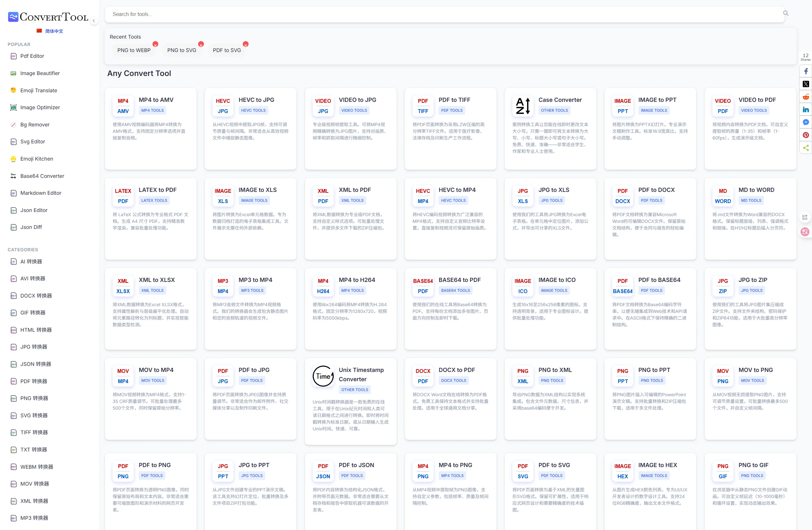Click the search magnifier icon
This screenshot has width=812, height=530.
(786, 13)
